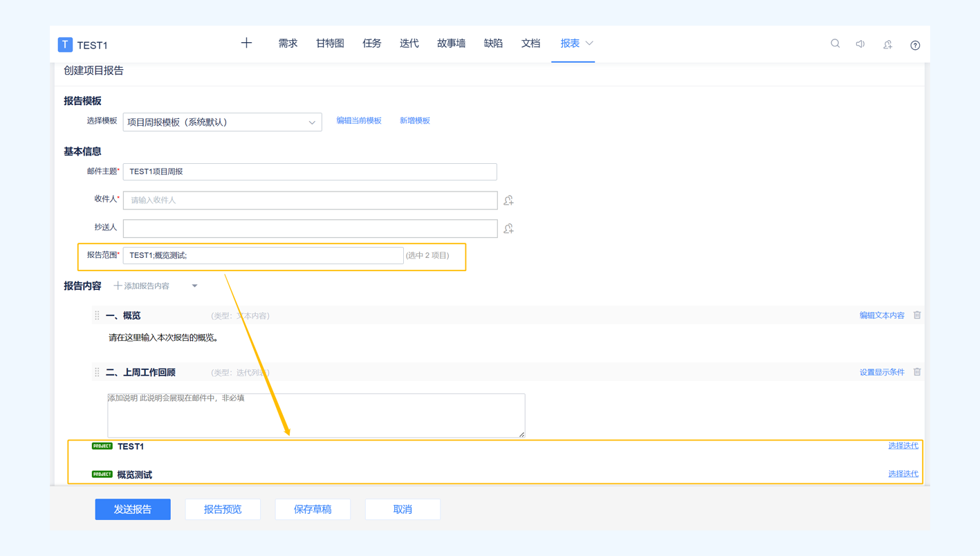The image size is (980, 556).
Task: Grab the drag handle of 二、上周工作回顾
Action: pyautogui.click(x=97, y=372)
